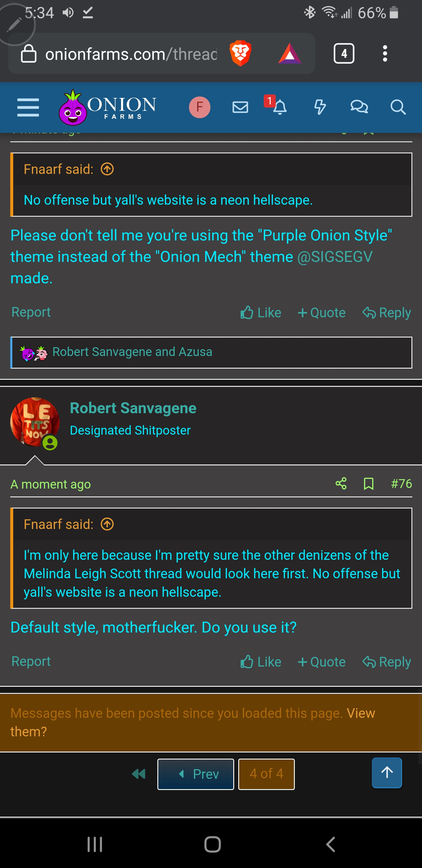
Task: Tap the lightning bolt What's New icon
Action: point(320,108)
